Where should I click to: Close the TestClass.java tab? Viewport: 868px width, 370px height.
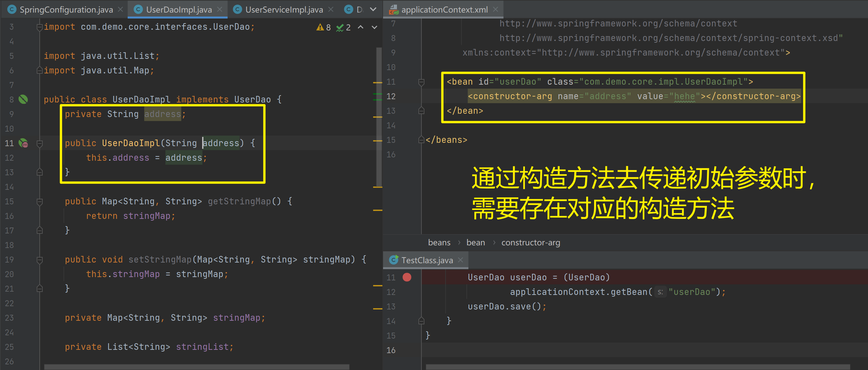pos(460,260)
